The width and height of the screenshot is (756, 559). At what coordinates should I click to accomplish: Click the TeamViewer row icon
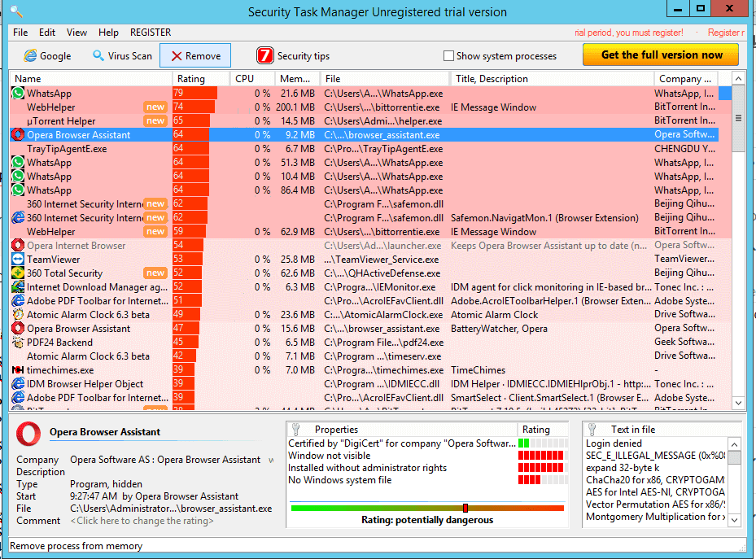(18, 260)
